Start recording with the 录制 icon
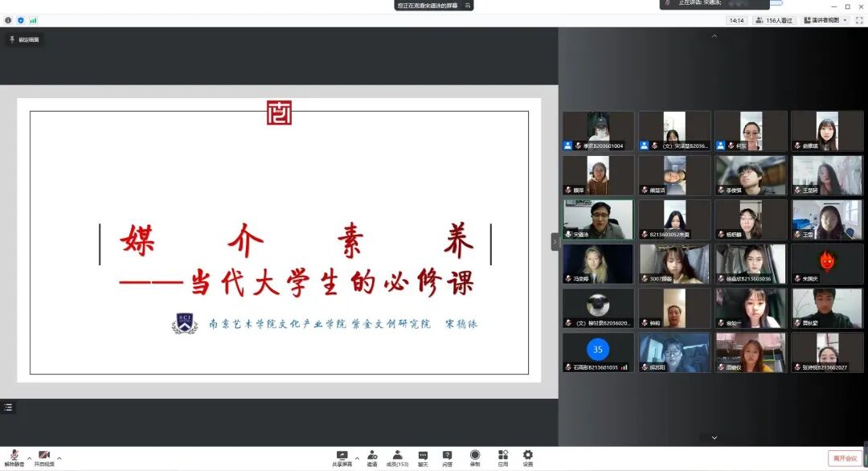868x471 pixels. (474, 457)
